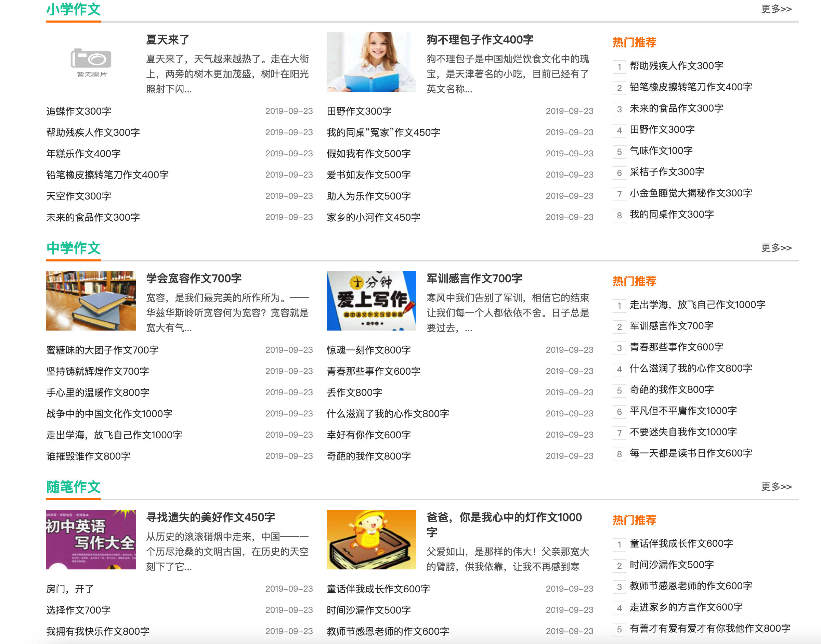Open list item 我的同桌“冤家”作文450字

click(x=383, y=132)
